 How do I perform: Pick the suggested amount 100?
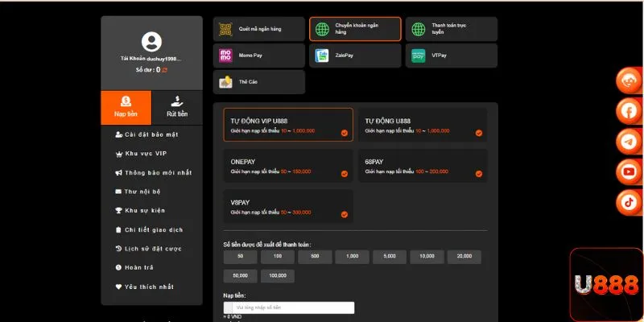(278, 257)
